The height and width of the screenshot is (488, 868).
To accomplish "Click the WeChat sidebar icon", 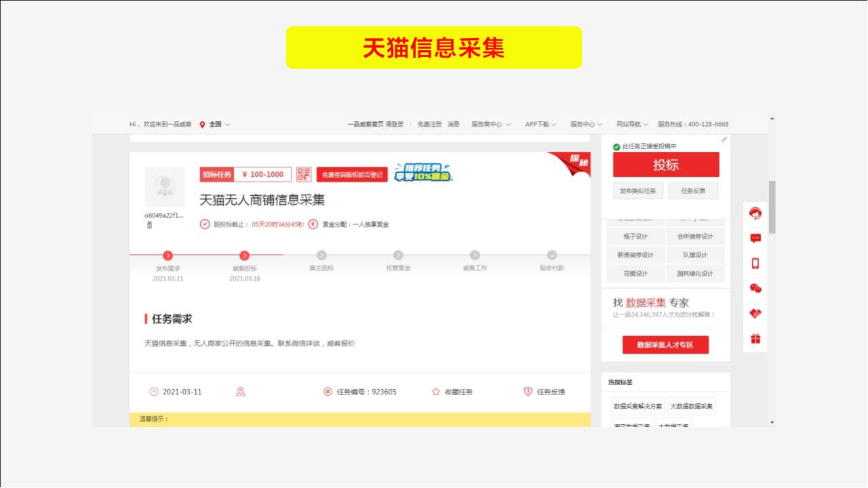I will point(755,289).
